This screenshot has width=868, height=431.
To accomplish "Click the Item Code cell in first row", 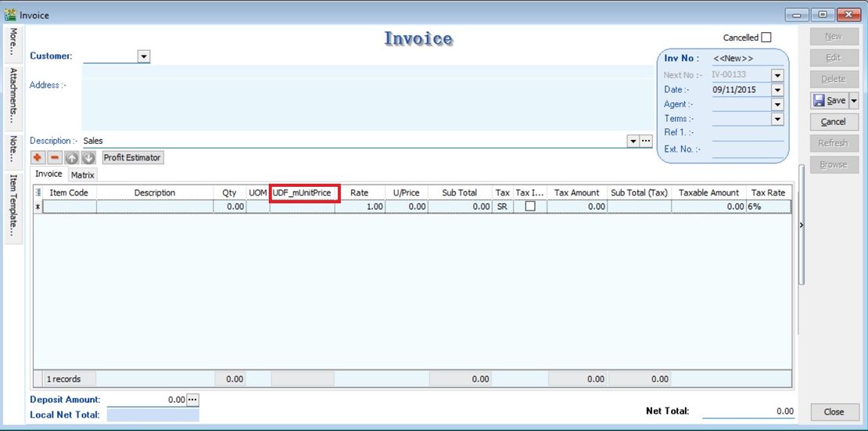I will pyautogui.click(x=69, y=207).
